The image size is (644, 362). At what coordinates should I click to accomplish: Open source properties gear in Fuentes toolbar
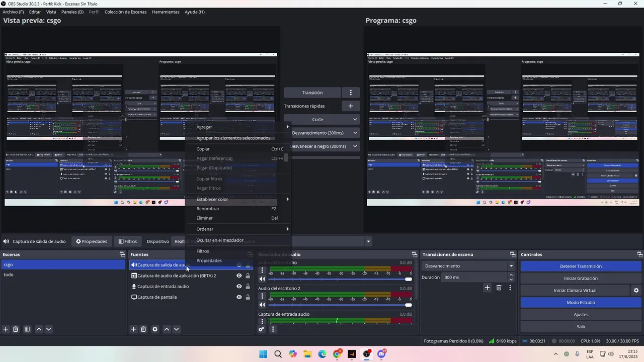click(x=155, y=329)
